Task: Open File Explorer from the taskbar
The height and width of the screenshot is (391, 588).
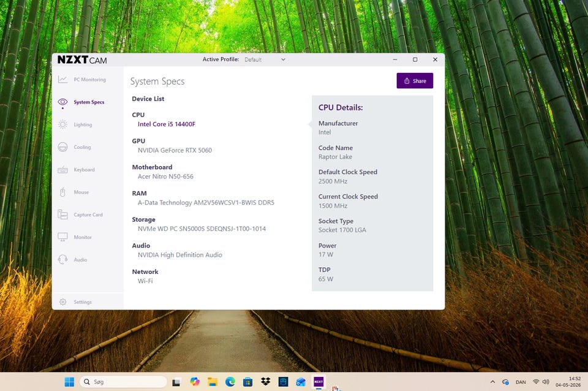Action: click(213, 382)
